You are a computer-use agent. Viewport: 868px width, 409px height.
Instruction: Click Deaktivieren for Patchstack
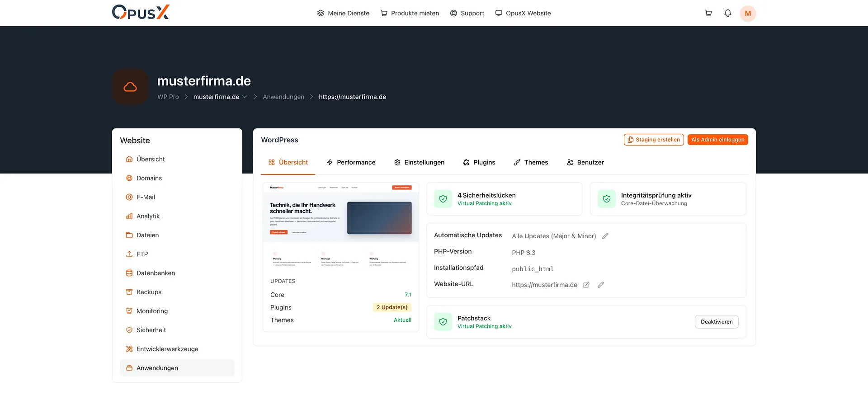(x=717, y=322)
